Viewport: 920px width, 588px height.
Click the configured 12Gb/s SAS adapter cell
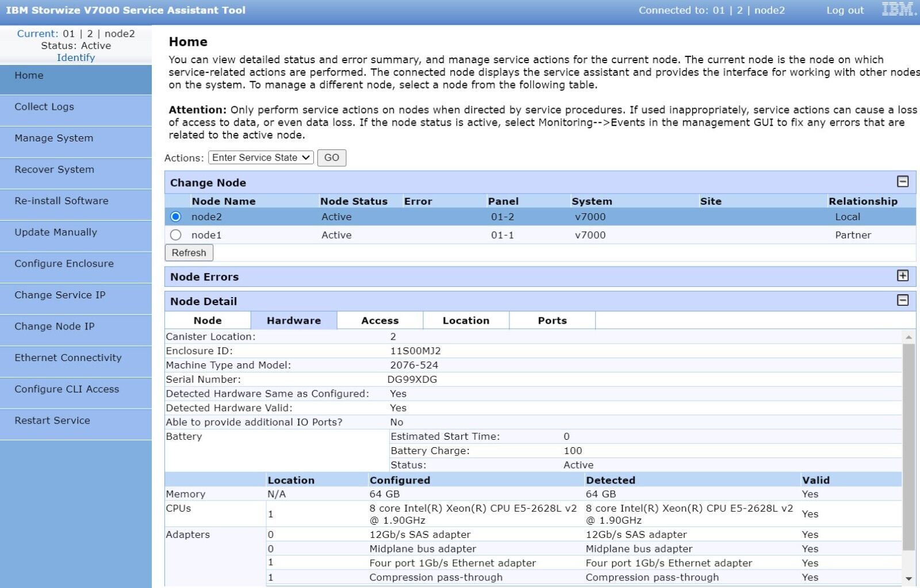coord(420,535)
